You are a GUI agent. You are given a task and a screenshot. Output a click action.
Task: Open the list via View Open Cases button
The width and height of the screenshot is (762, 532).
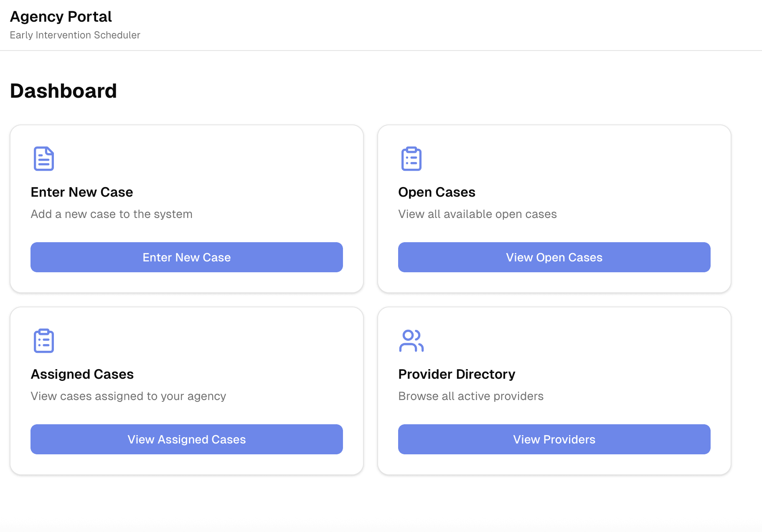[x=554, y=257]
